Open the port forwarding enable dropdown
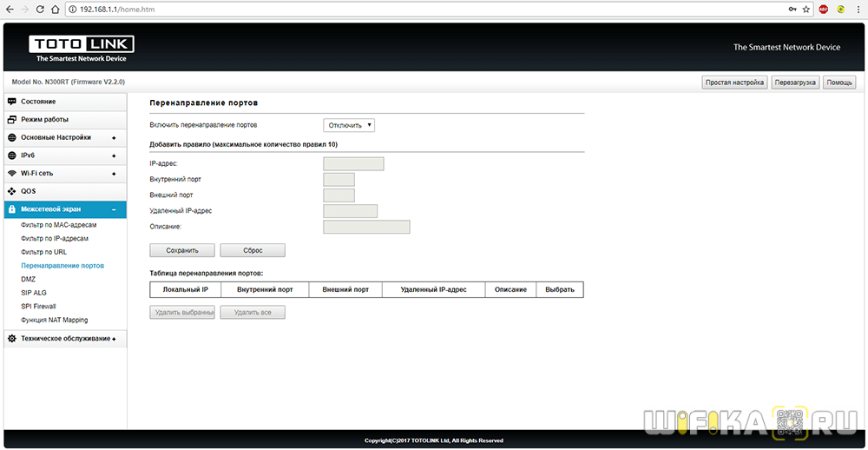This screenshot has width=868, height=450. (x=349, y=125)
